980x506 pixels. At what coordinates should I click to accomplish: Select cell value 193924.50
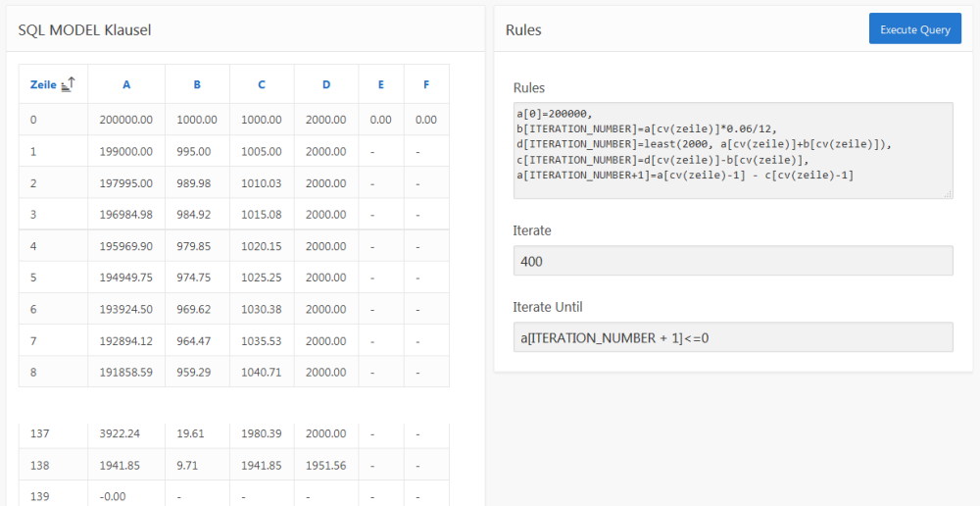pyautogui.click(x=126, y=310)
